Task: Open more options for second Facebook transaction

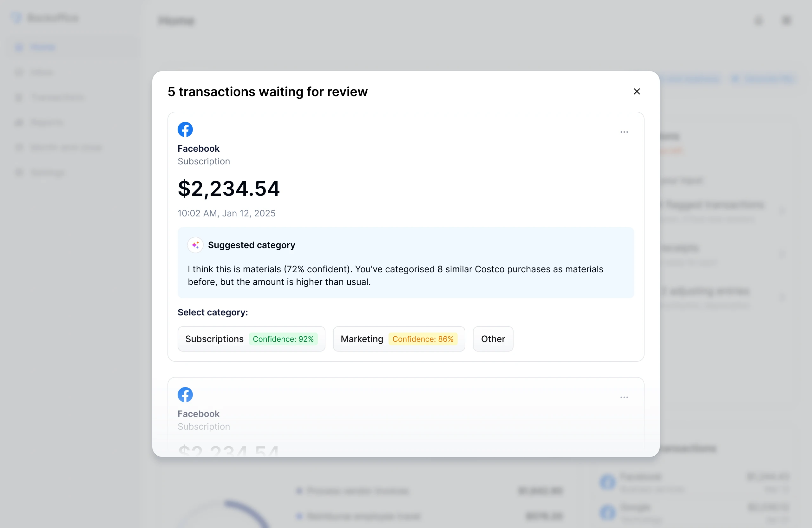Action: (624, 397)
